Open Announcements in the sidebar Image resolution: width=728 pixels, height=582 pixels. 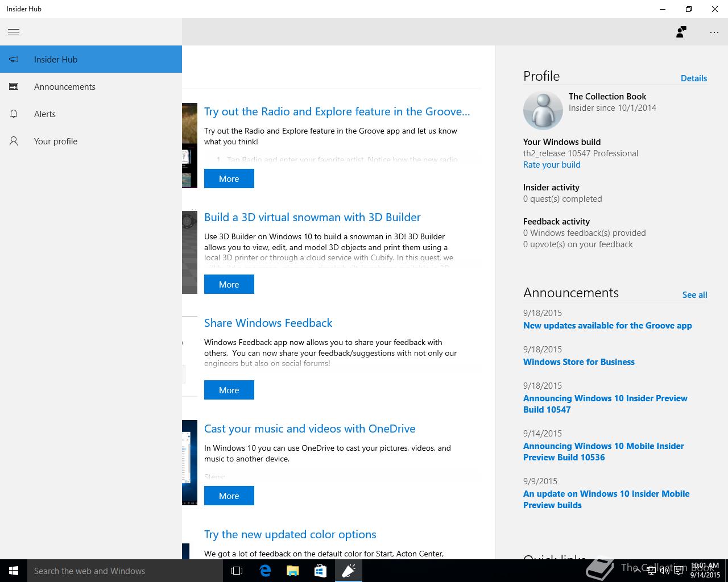pos(91,86)
